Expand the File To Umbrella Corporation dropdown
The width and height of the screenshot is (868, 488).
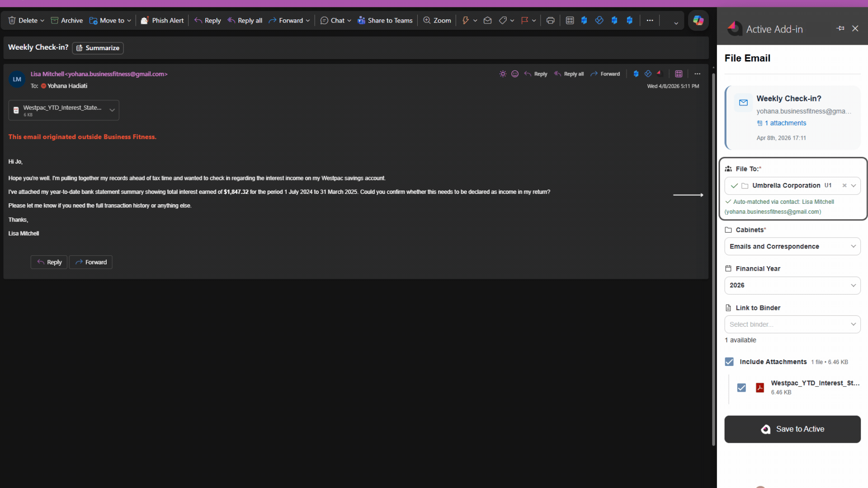click(x=854, y=186)
